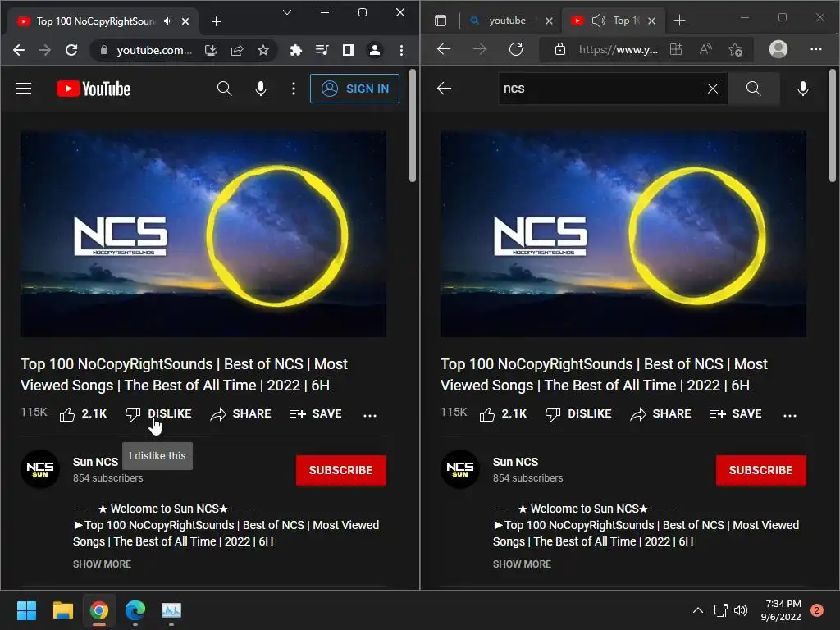Go back in Edge browser
The width and height of the screenshot is (840, 630).
point(444,49)
